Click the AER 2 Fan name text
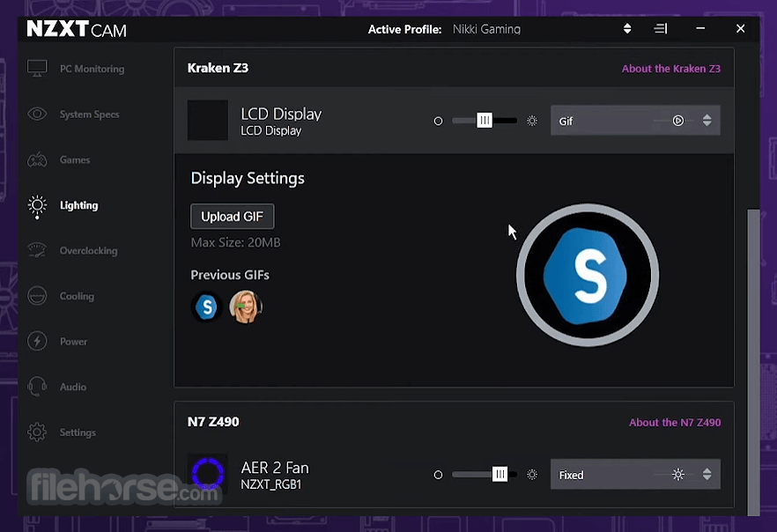Image resolution: width=777 pixels, height=532 pixels. coord(275,468)
